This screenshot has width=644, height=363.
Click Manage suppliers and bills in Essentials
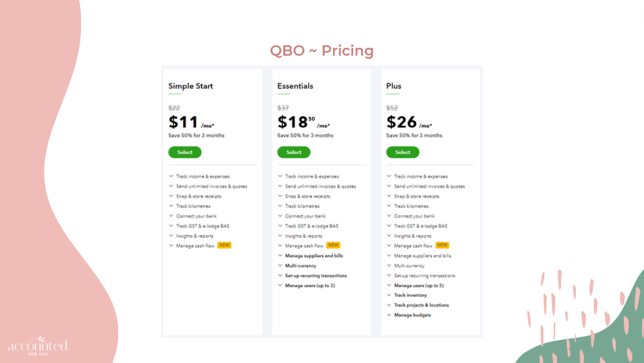(x=314, y=256)
